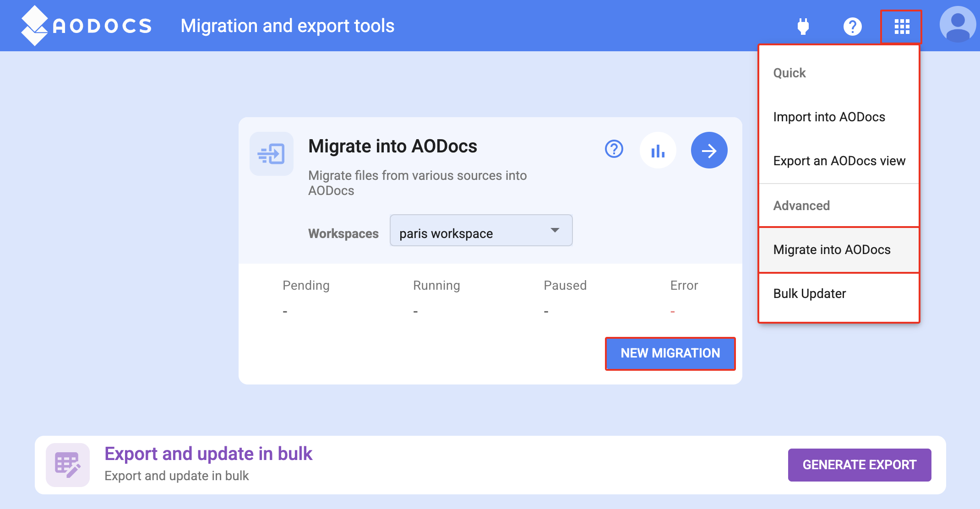Select Export an AODocs view menu entry

click(x=838, y=161)
